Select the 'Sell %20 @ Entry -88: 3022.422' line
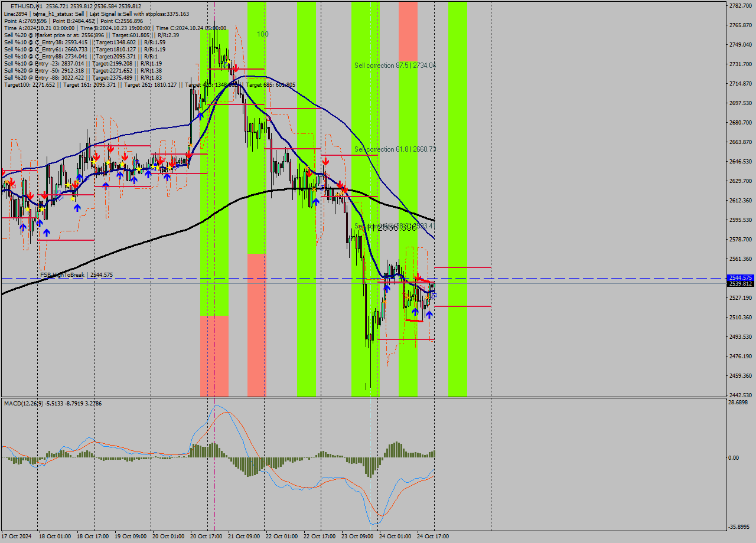Viewport: 756px width, 543px height. coord(83,77)
